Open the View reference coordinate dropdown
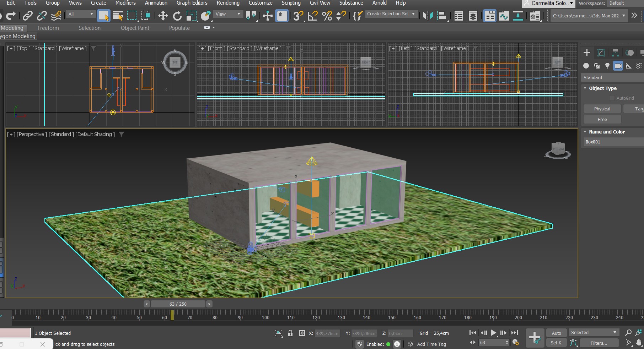This screenshot has width=644, height=349. tap(228, 14)
